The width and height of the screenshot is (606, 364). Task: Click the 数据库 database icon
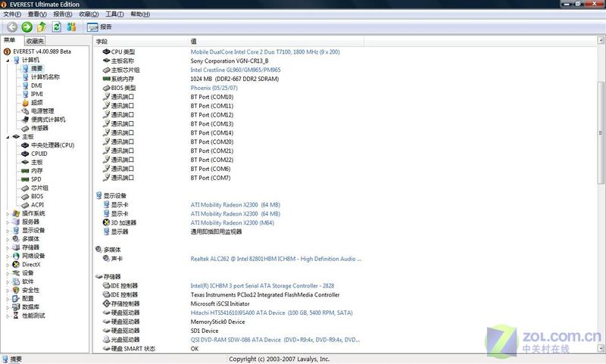point(16,307)
